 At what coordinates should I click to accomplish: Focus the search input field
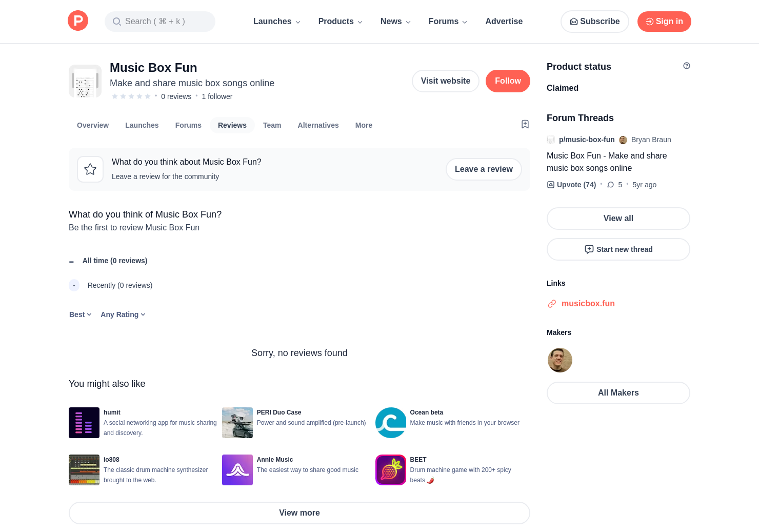pyautogui.click(x=160, y=22)
